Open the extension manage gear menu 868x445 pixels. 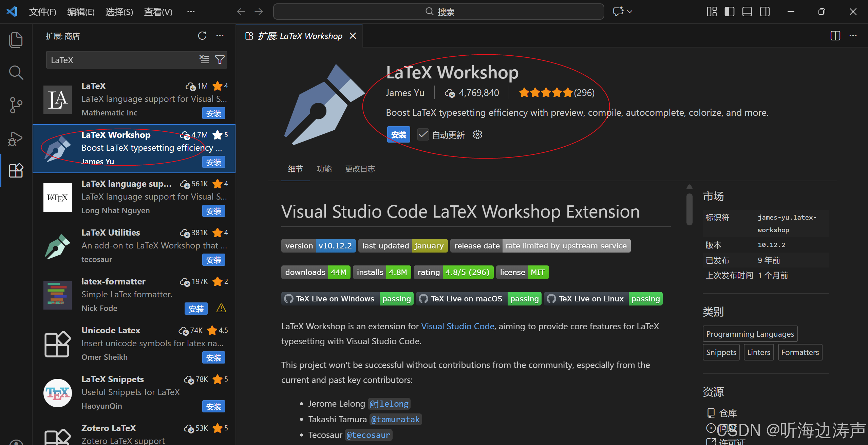(x=477, y=135)
